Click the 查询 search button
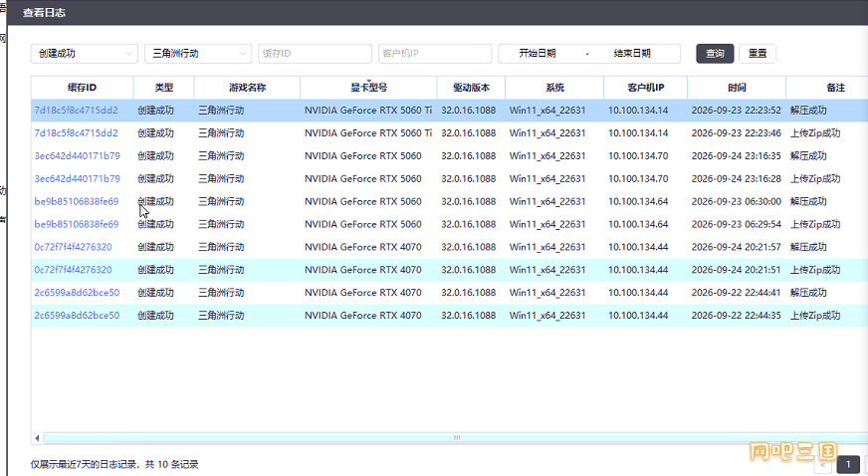Viewport: 868px width, 476px height. [x=715, y=54]
